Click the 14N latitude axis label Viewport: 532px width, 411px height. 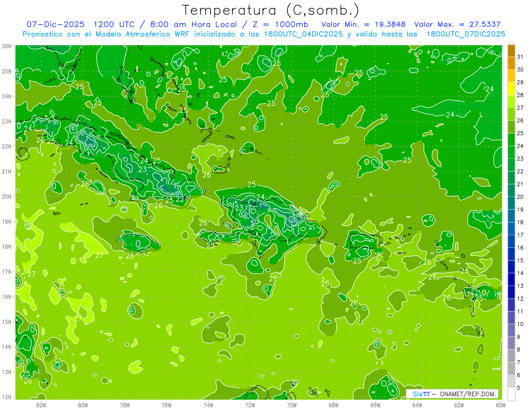tap(7, 347)
